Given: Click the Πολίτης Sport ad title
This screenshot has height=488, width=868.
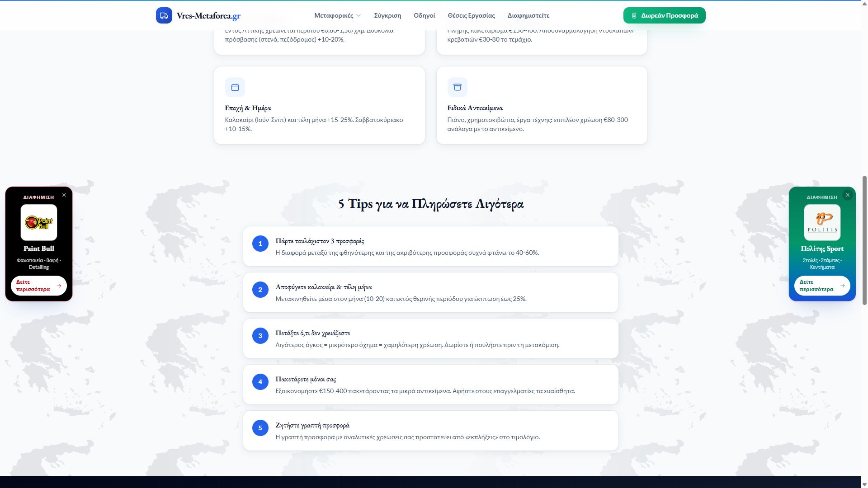Looking at the screenshot, I should pos(822,249).
